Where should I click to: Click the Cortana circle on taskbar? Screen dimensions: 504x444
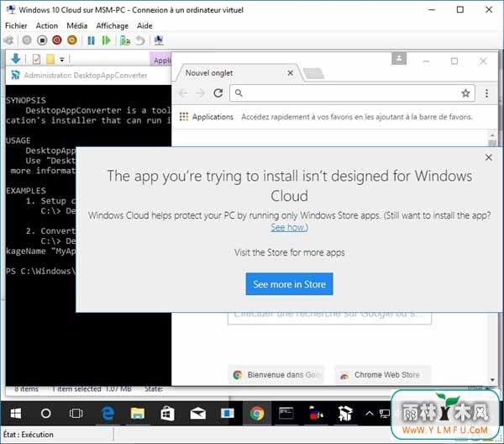coord(45,413)
